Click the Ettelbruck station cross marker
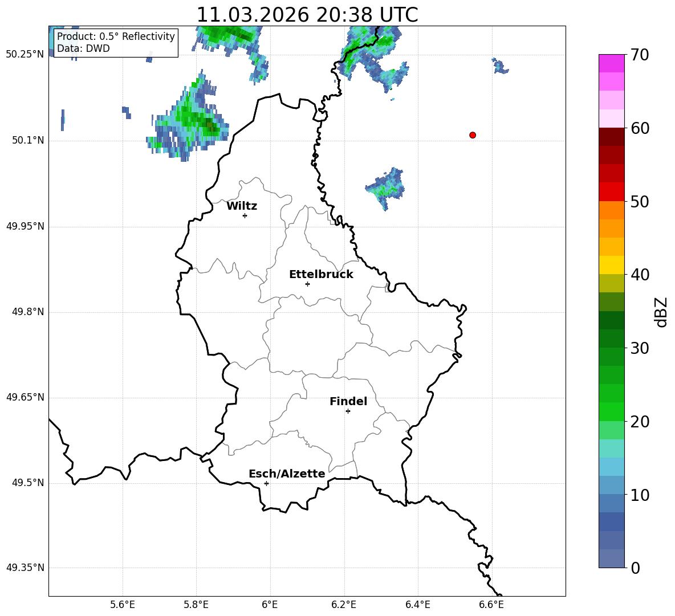The height and width of the screenshot is (616, 675). tap(307, 284)
